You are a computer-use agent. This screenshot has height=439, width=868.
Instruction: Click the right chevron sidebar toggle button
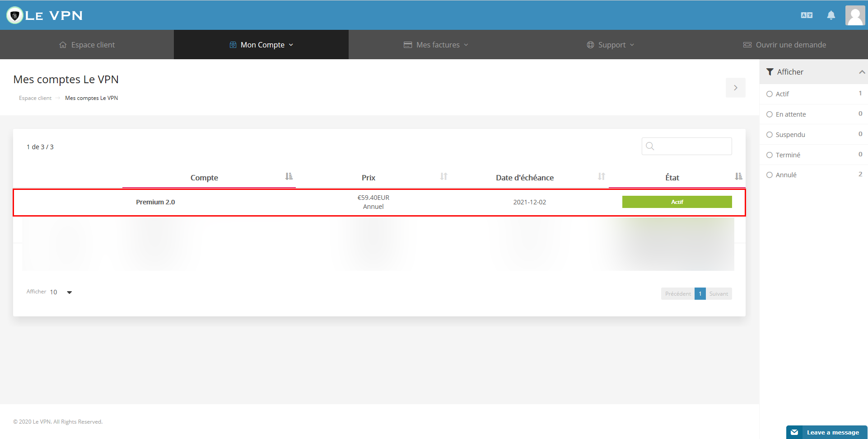736,88
